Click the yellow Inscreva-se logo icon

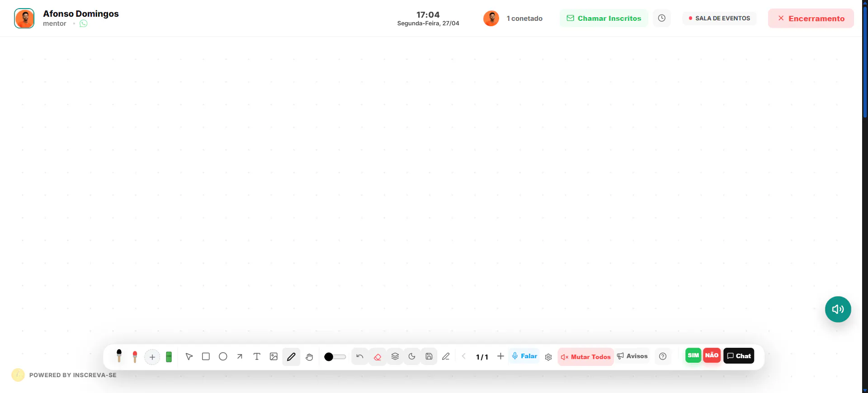point(18,375)
